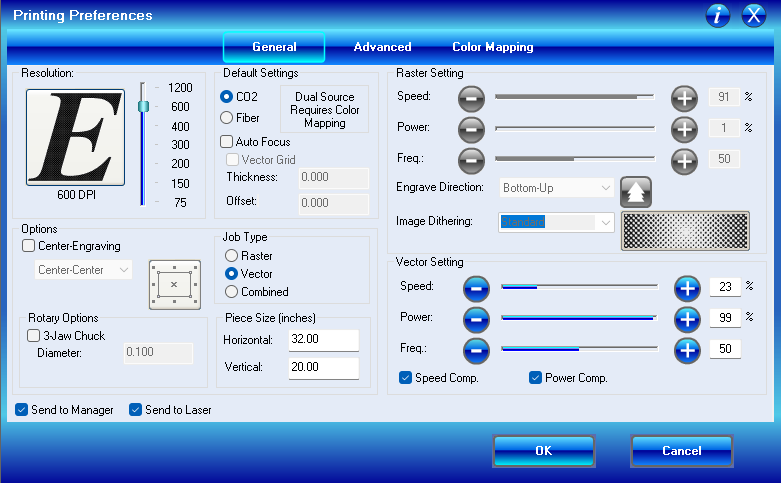Viewport: 781px width, 483px height.
Task: Click the Offset input field
Action: [x=334, y=204]
